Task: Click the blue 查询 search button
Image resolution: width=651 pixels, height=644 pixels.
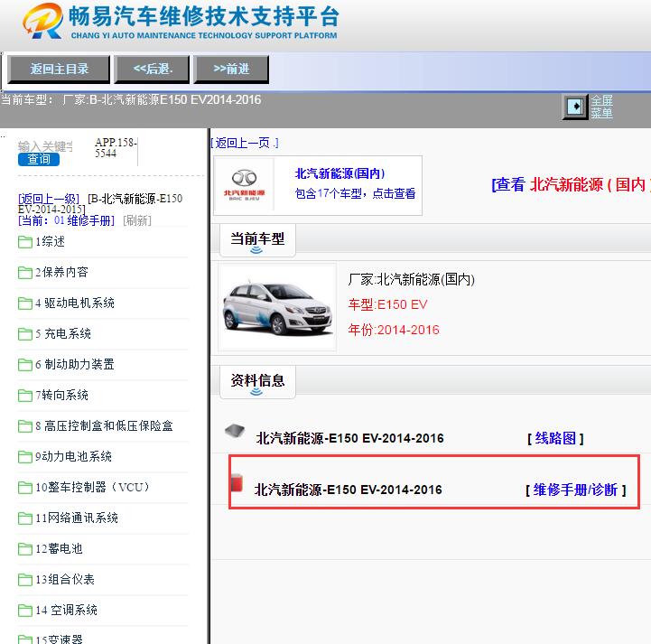Action: pos(39,160)
